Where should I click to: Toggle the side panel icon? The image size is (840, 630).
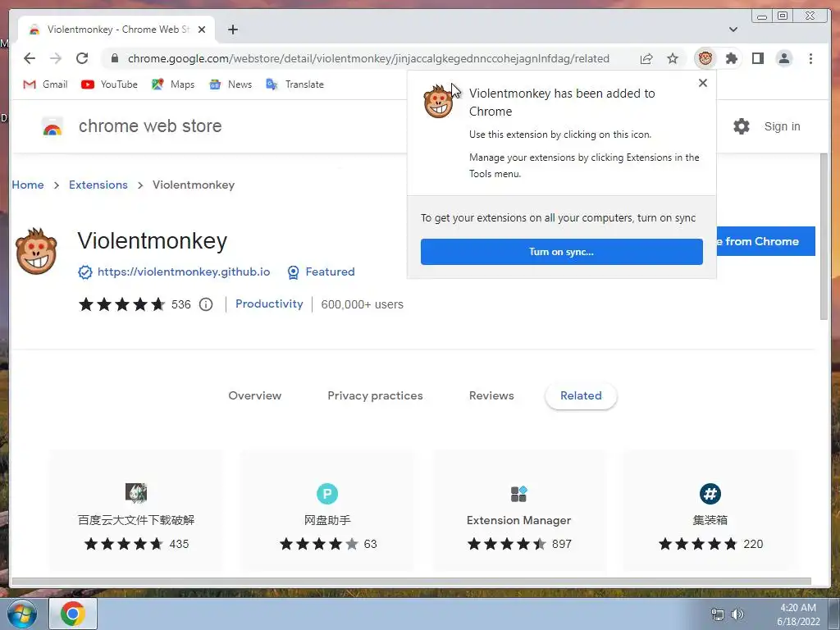click(757, 58)
